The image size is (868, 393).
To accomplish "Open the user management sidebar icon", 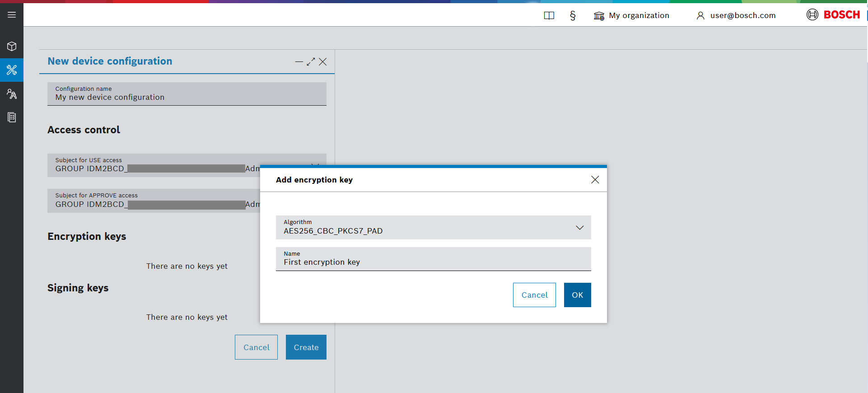I will [x=12, y=94].
